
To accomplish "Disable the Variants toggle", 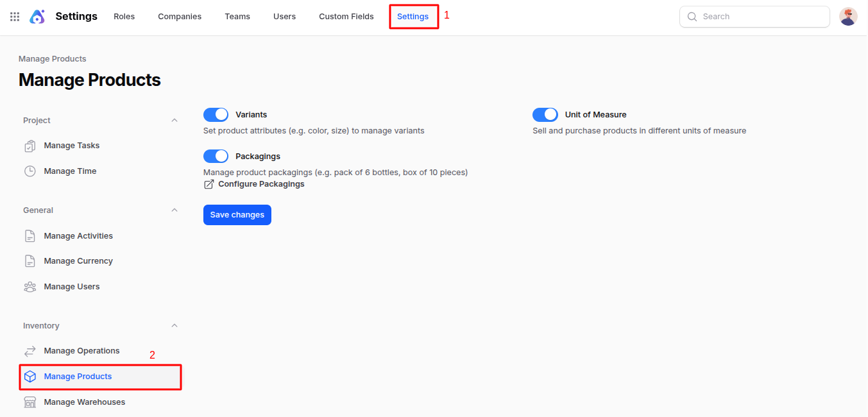I will tap(216, 114).
